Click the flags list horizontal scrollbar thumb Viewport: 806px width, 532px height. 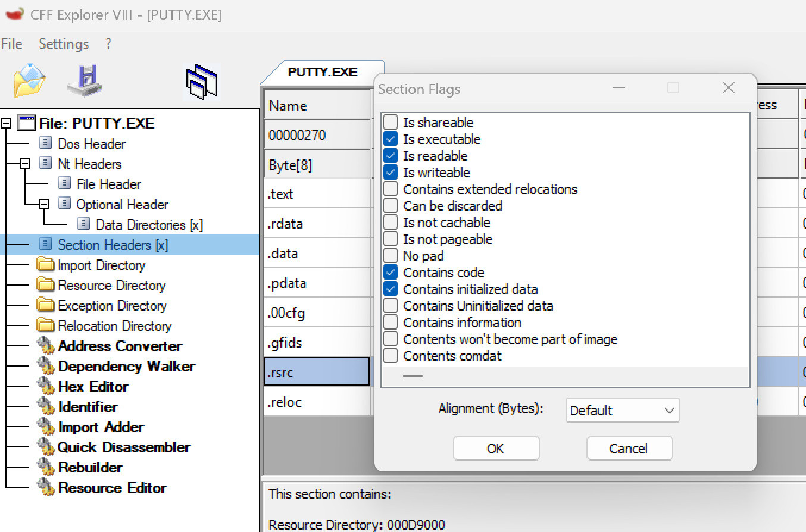413,376
